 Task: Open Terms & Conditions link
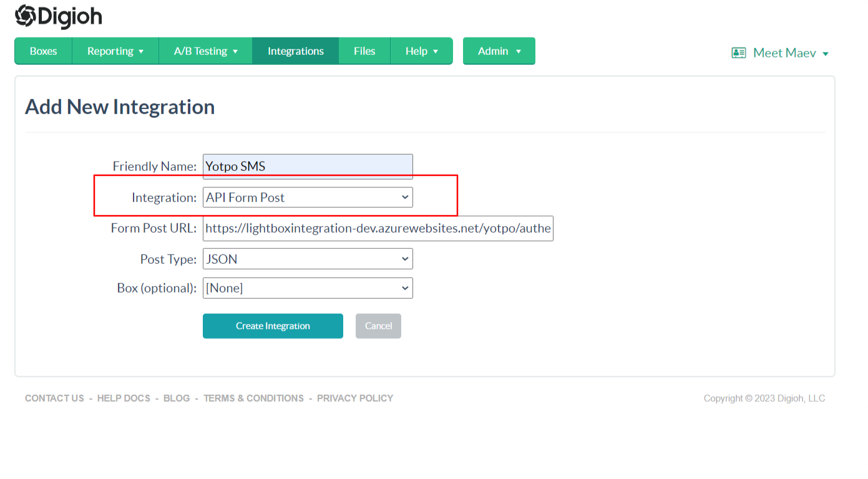tap(253, 399)
